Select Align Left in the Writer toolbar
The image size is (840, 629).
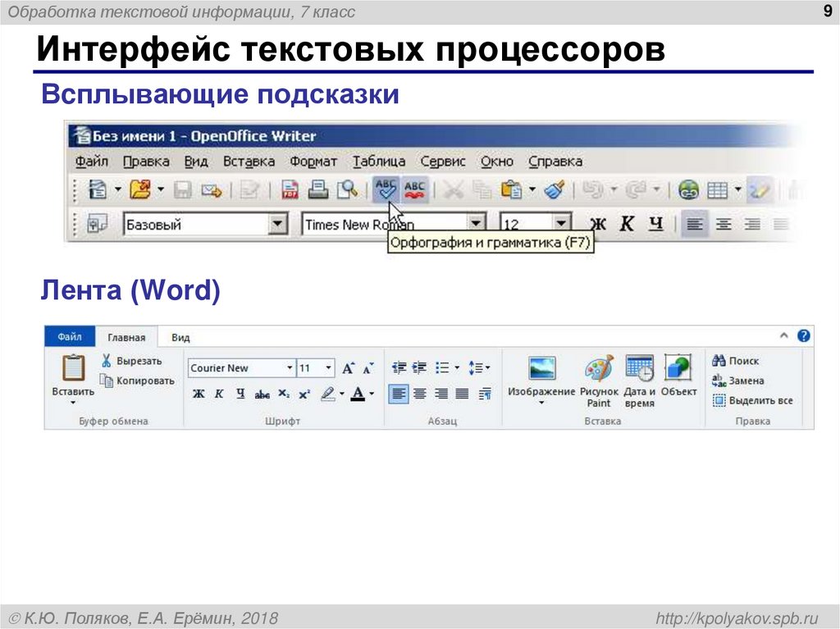(695, 224)
